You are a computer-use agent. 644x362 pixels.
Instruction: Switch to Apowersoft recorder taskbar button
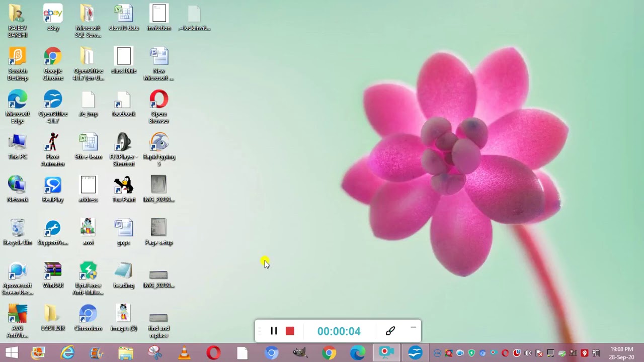(x=386, y=353)
